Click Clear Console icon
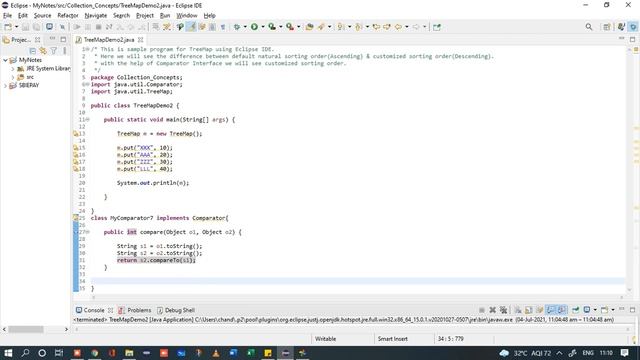The height and width of the screenshot is (360, 640). [518, 310]
